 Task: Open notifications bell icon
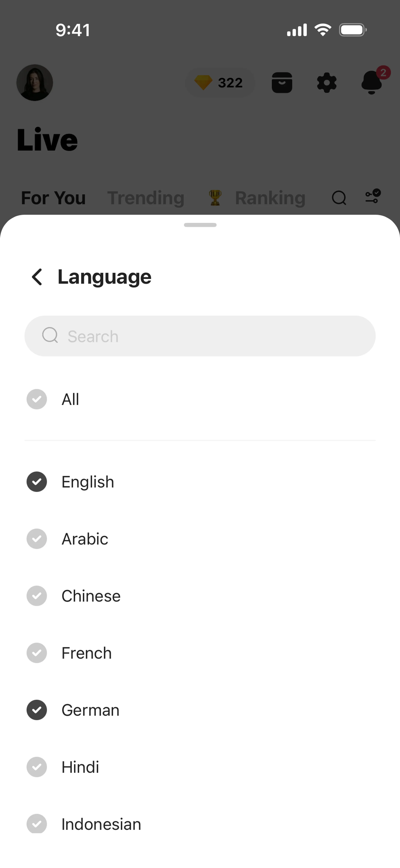372,83
